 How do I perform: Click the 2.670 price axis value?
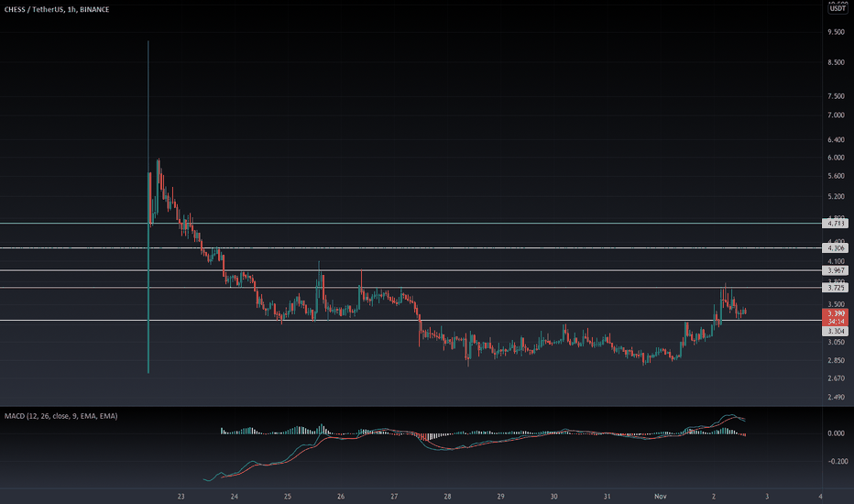click(836, 378)
